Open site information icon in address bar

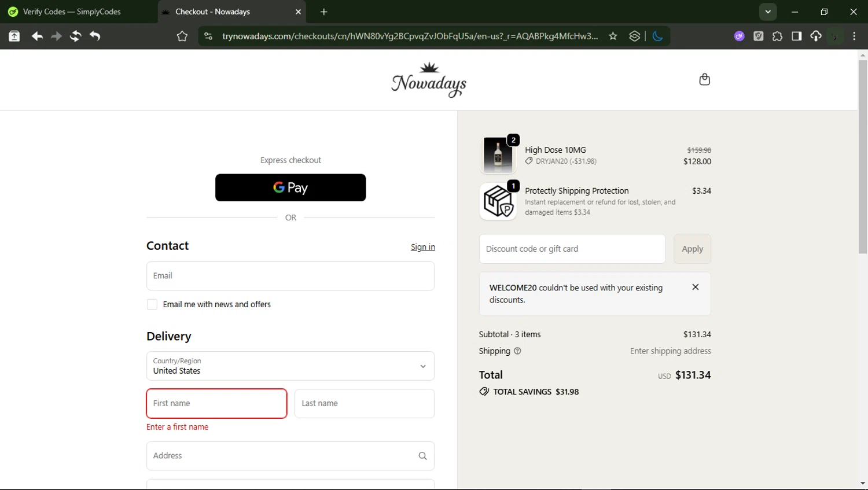click(208, 36)
